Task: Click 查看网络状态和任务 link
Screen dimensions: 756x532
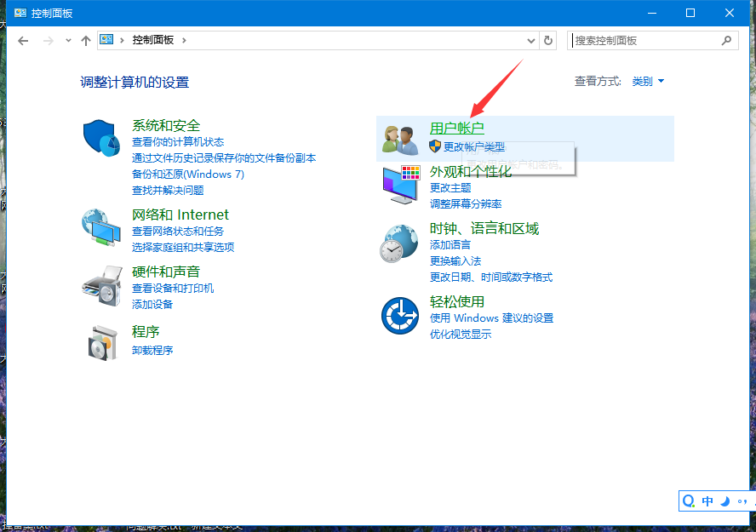Action: click(178, 232)
